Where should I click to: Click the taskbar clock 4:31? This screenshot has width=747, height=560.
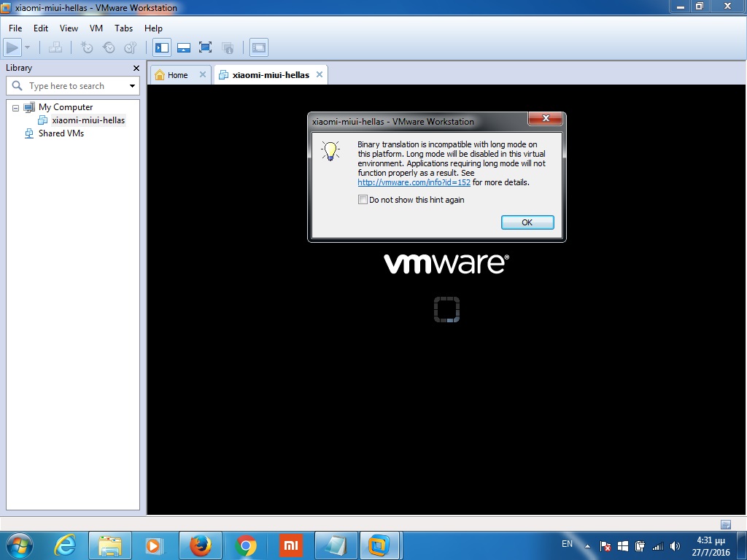[711, 546]
